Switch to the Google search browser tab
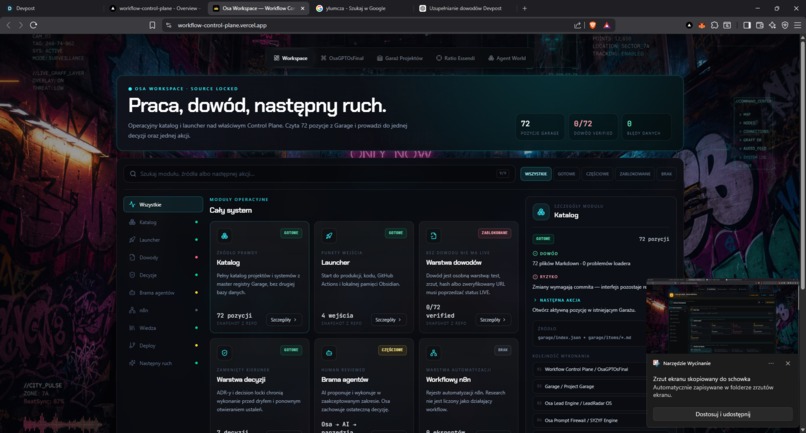Screen dimensions: 806x433 (x=361, y=8)
